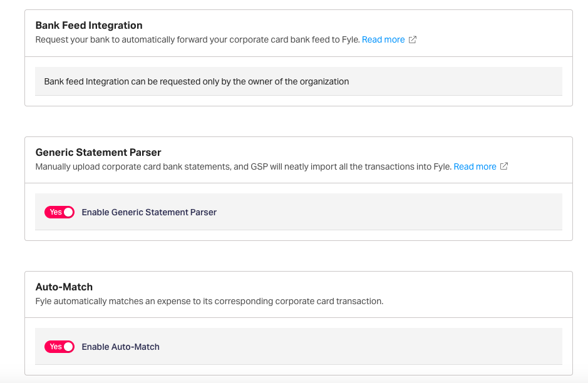Viewport: 588px width, 383px height.
Task: Click external link icon beside Statement Parser Read more
Action: click(x=504, y=166)
